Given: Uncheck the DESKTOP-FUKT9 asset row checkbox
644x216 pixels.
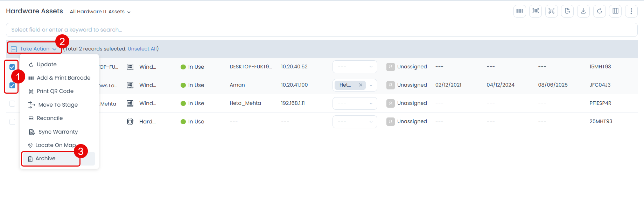Looking at the screenshot, I should pos(12,67).
